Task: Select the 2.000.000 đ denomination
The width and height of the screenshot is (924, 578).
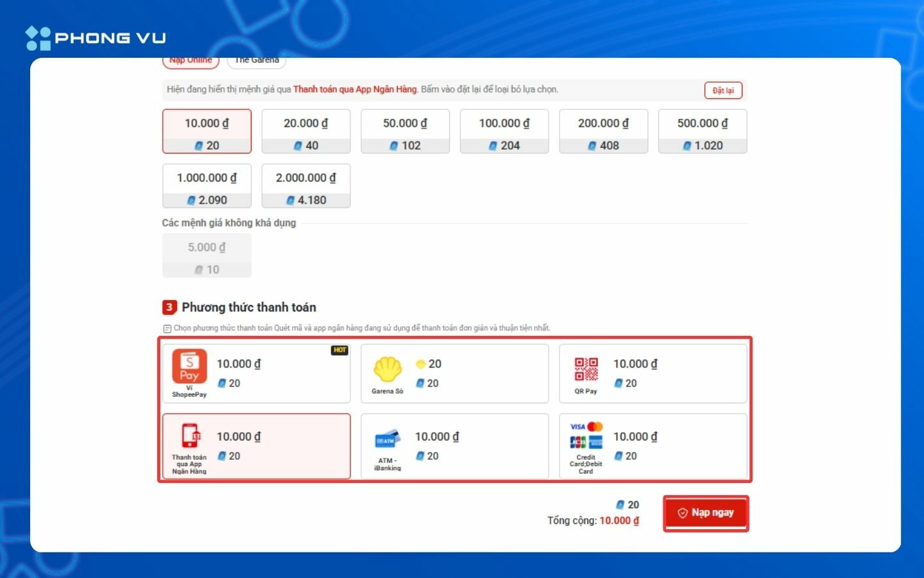Action: pos(306,186)
